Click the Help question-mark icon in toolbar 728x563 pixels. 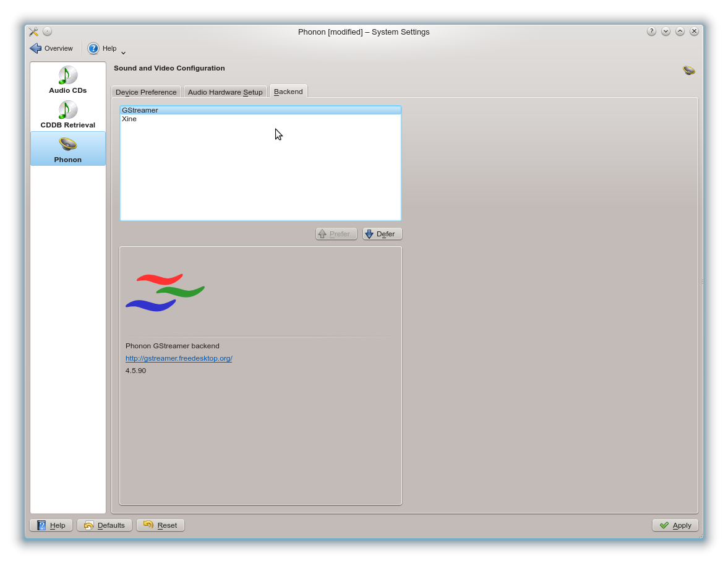[x=94, y=48]
